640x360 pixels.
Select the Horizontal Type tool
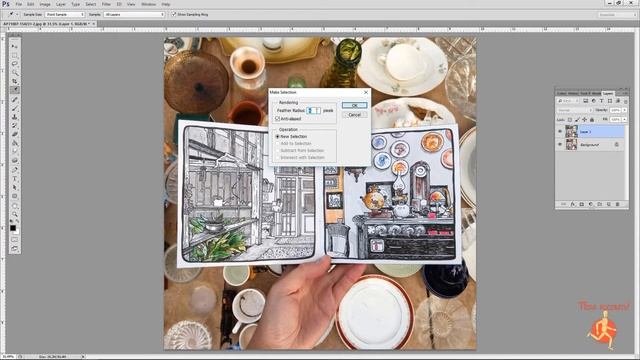(14, 179)
